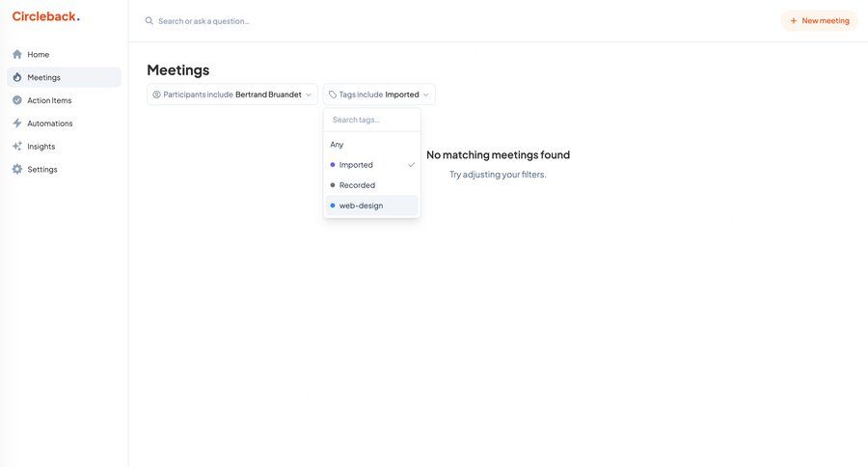Click the New meeting button
868x467 pixels.
coord(819,20)
